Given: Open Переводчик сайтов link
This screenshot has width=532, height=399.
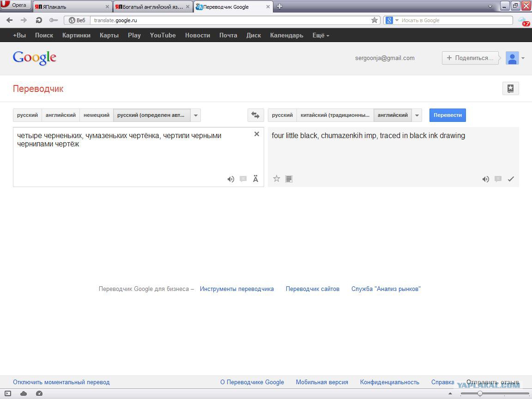Looking at the screenshot, I should click(x=313, y=289).
